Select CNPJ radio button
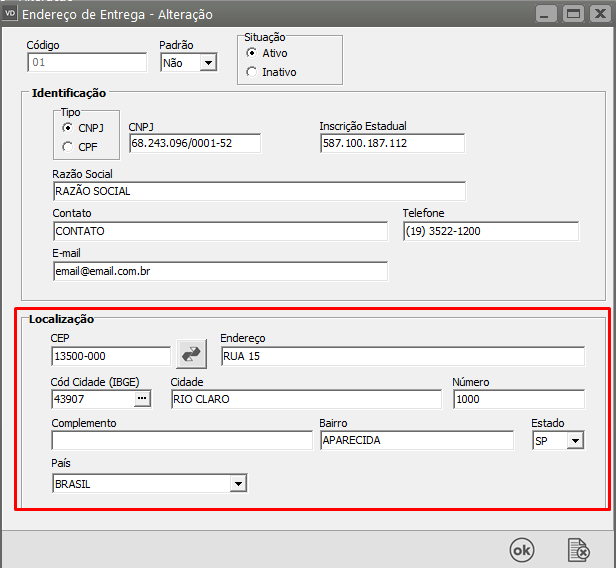616x568 pixels. 68,128
